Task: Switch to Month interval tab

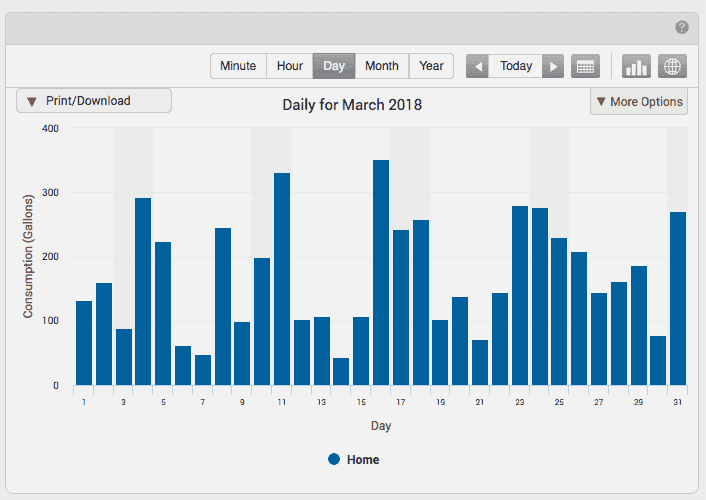Action: [x=382, y=67]
